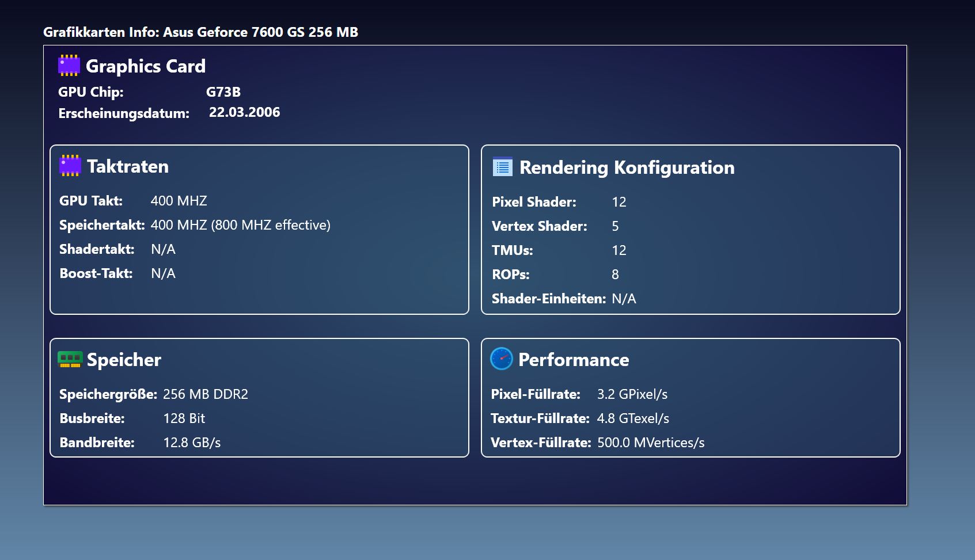Click the Erscheinungsdatum label
Image resolution: width=975 pixels, height=560 pixels.
(x=124, y=113)
